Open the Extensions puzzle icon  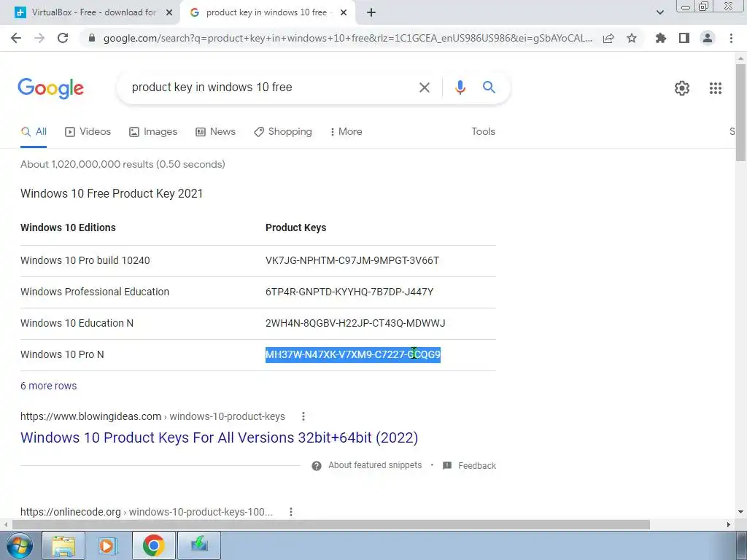(x=661, y=38)
